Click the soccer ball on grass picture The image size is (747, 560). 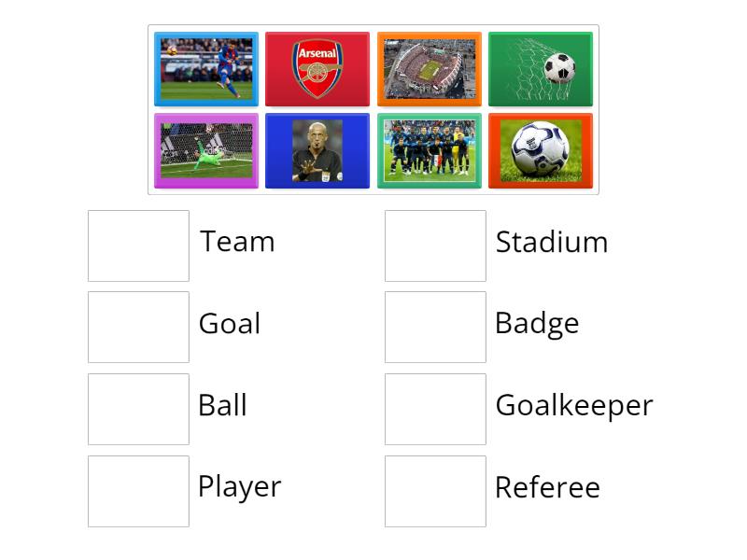(x=542, y=150)
